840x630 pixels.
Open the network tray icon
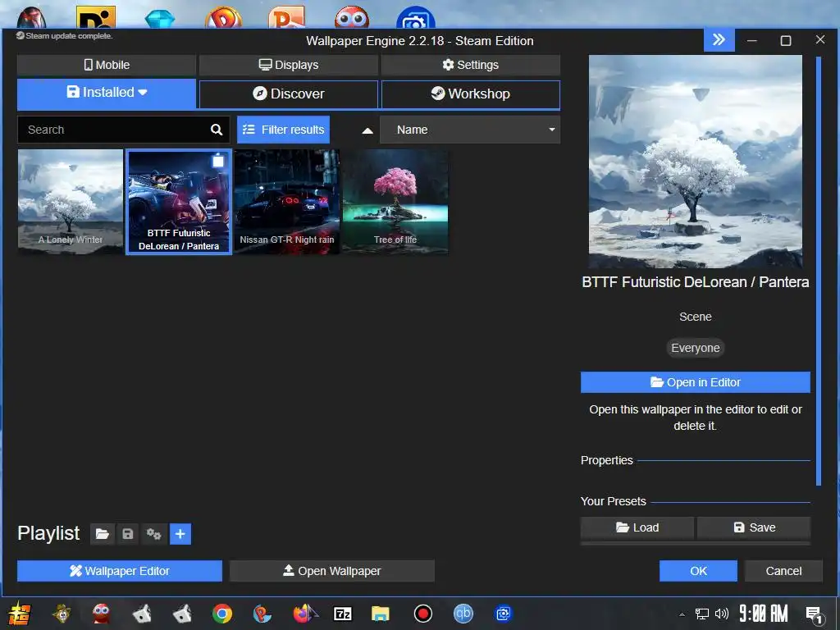(x=702, y=614)
